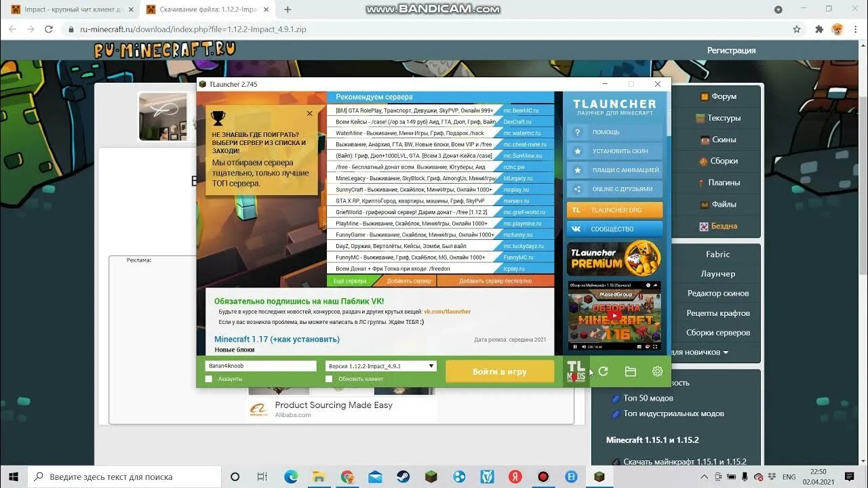Reload the browser page

pos(48,29)
